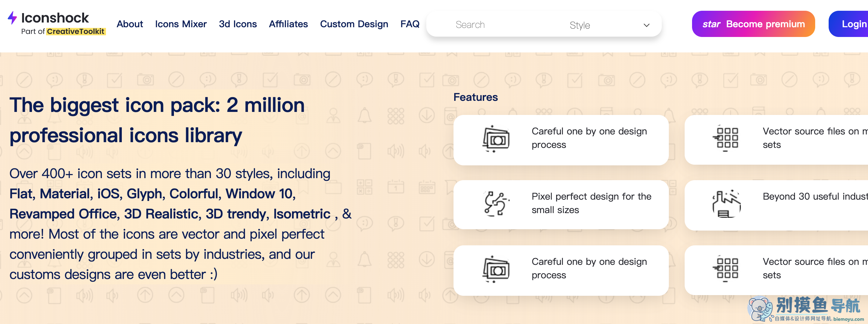
Task: Navigate to Affiliates page
Action: pyautogui.click(x=288, y=24)
